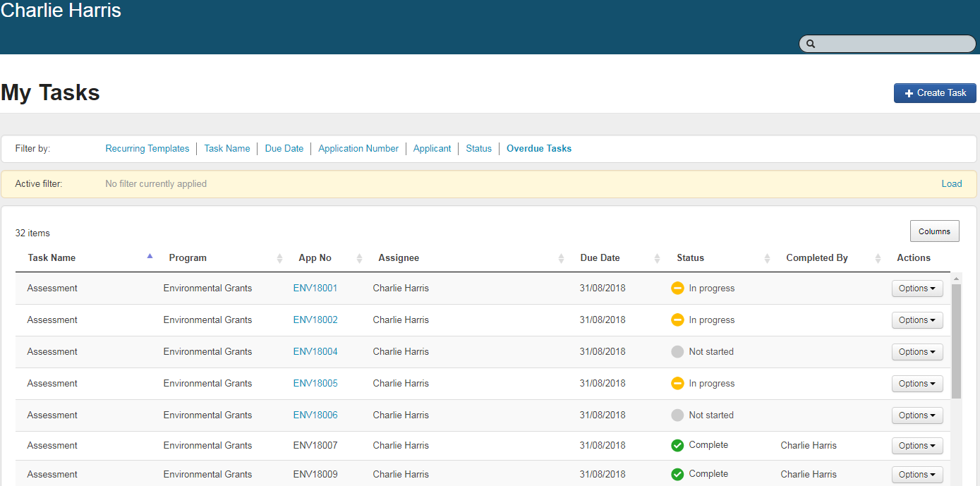Screen dimensions: 980x486
Task: Click the search magnifier icon
Action: [811, 44]
